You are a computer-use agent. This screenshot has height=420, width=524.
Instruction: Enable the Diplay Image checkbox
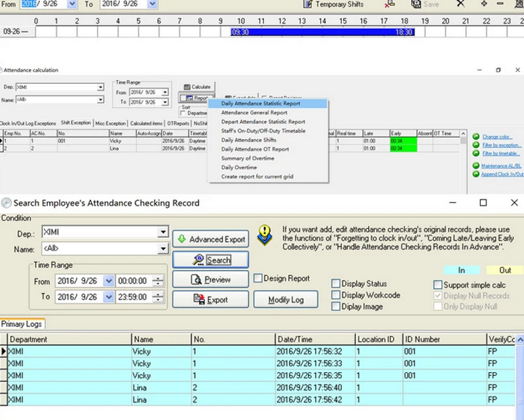335,306
